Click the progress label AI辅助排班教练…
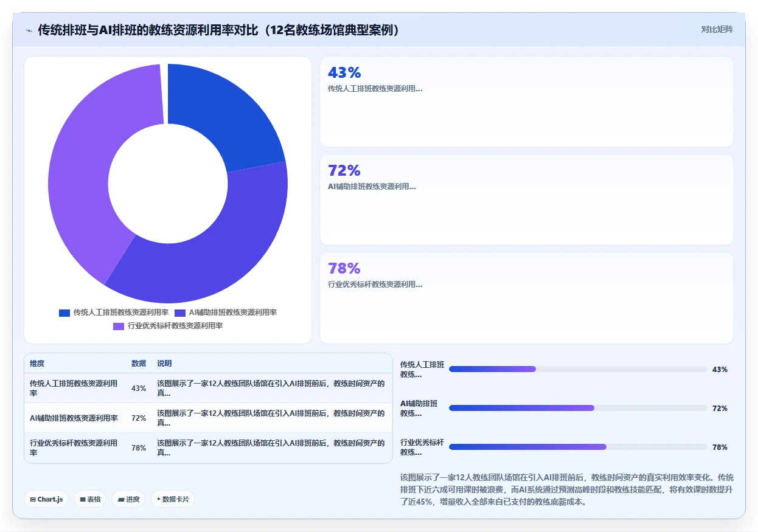 click(x=419, y=408)
